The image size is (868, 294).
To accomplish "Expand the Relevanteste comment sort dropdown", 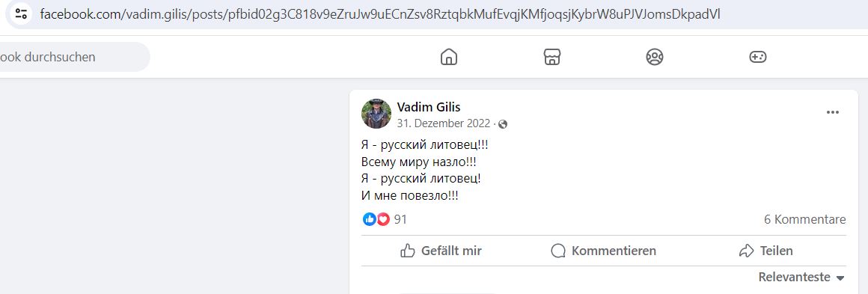I will tap(801, 277).
